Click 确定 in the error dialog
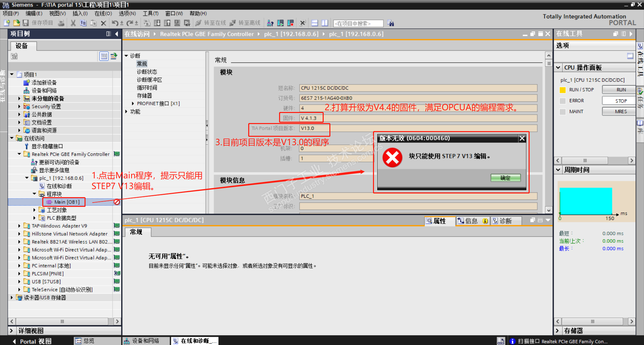Screen dimensions: 644x345 coord(505,178)
